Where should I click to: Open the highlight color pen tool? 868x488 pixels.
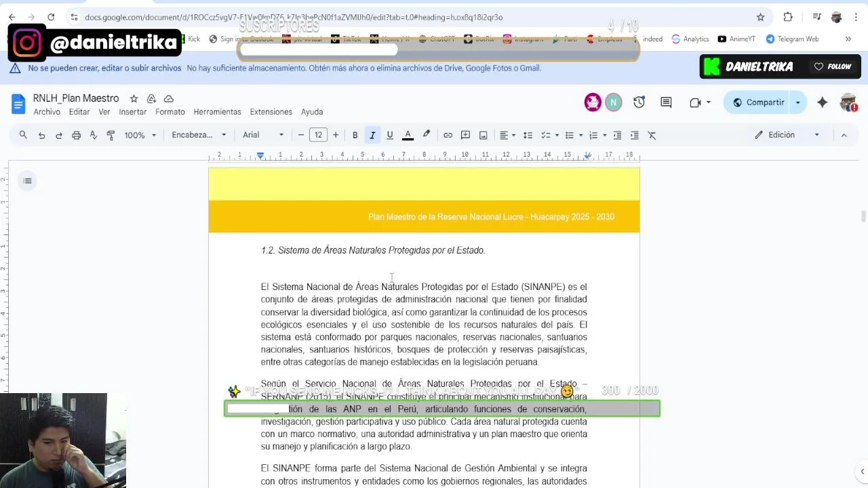click(426, 135)
